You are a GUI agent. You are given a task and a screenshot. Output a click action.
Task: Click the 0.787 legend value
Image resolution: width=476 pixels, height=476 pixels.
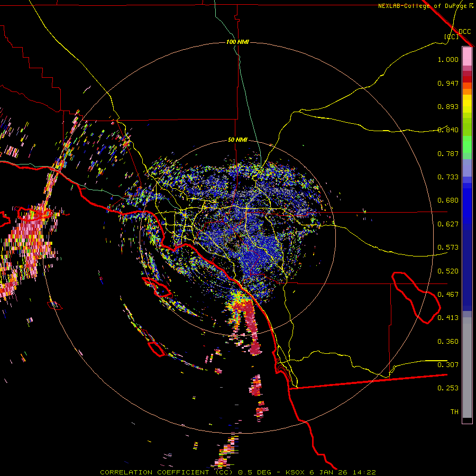(x=448, y=153)
